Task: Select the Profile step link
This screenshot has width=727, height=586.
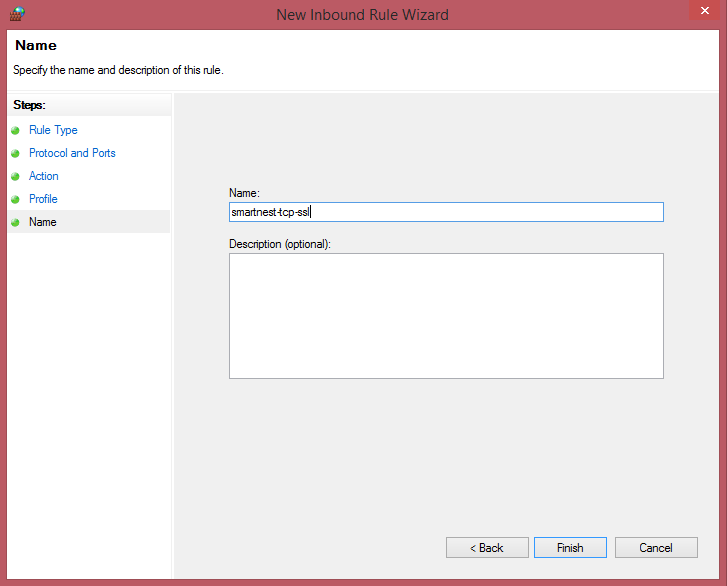Action: (43, 199)
